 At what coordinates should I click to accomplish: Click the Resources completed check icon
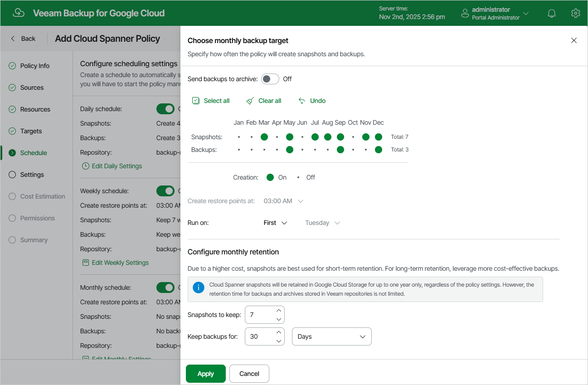click(x=12, y=109)
